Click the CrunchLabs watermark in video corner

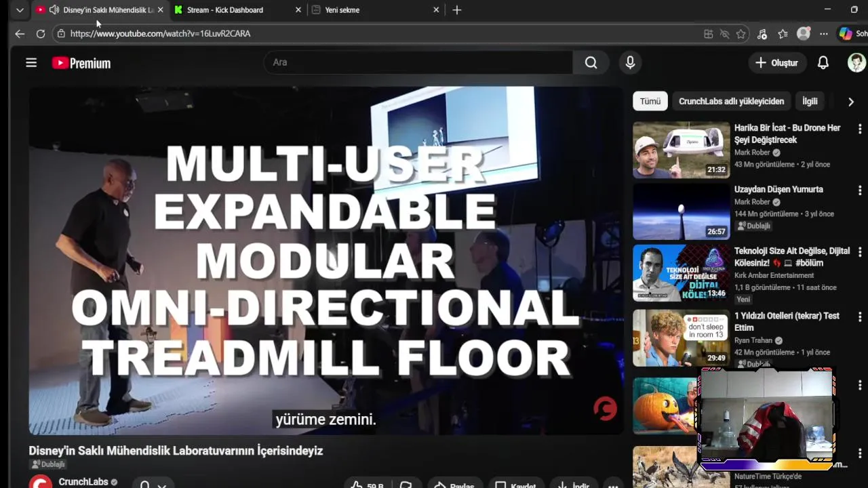click(605, 409)
